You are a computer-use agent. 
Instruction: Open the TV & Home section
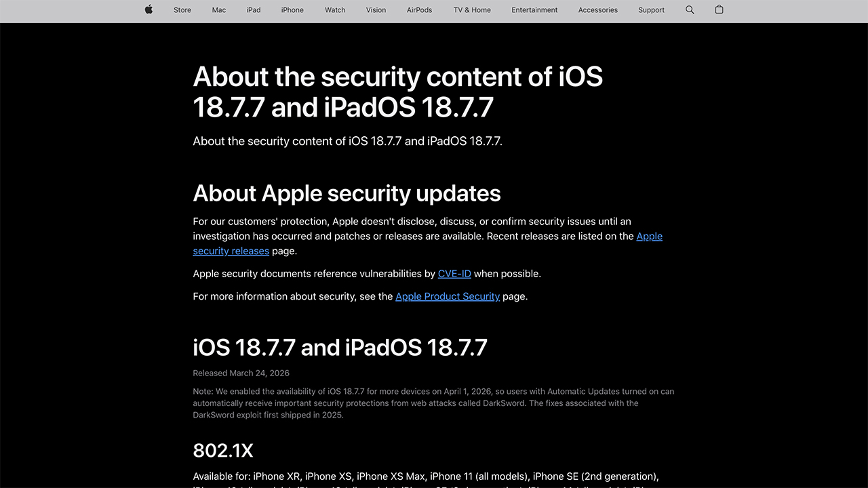tap(471, 10)
